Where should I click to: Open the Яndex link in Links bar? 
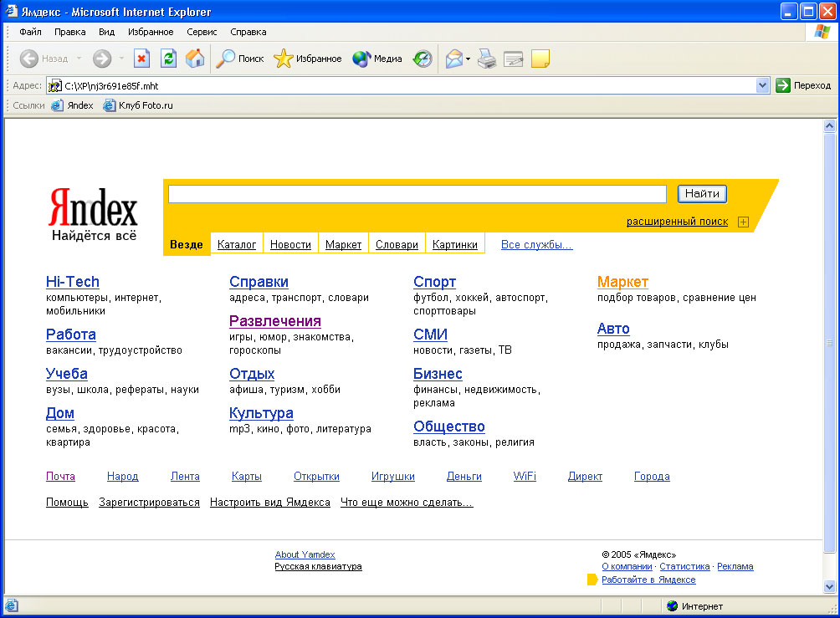[x=72, y=105]
